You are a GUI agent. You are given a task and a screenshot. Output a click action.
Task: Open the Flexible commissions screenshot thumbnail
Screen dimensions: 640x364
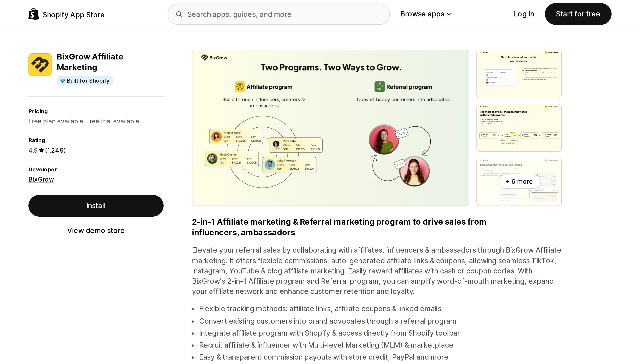coord(519,74)
